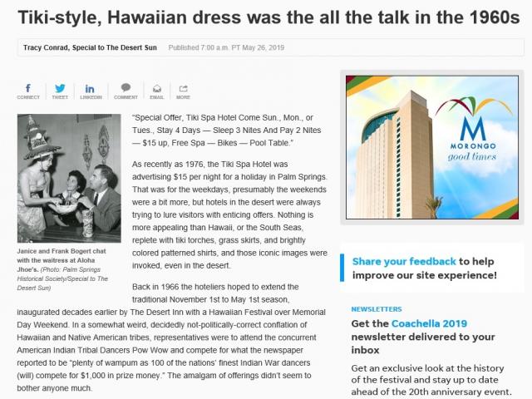Click the hotel tower image in the ad
Screen dimensions: 532x399
[397, 158]
